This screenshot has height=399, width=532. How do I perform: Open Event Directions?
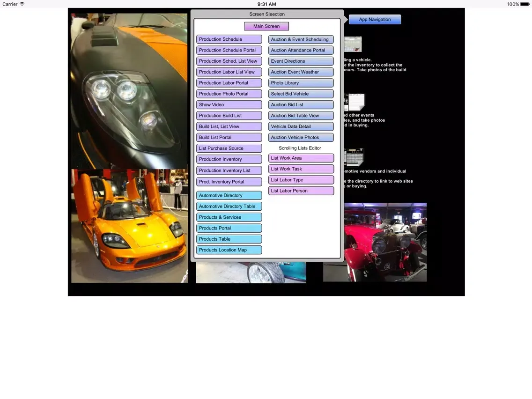pos(301,61)
